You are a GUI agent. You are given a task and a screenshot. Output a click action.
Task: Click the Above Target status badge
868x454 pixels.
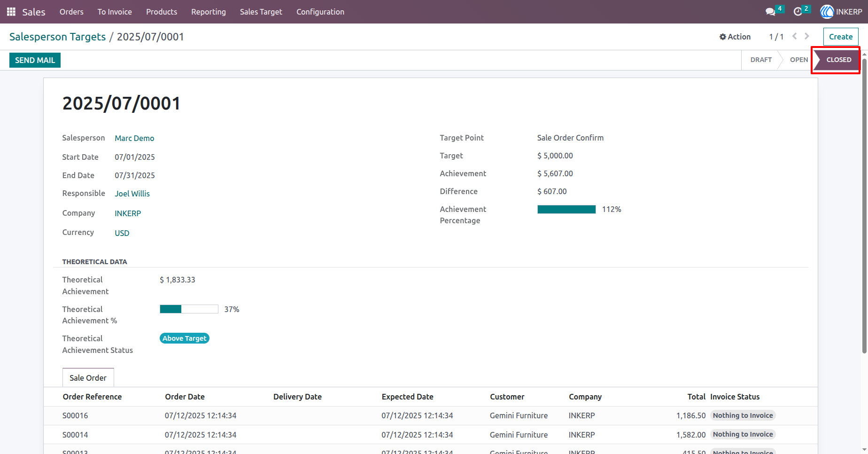pyautogui.click(x=185, y=338)
